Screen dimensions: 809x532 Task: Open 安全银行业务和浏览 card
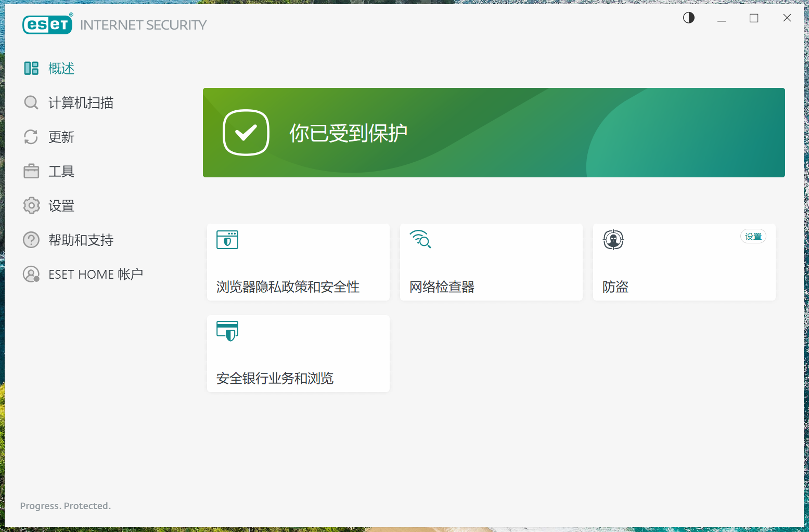298,354
